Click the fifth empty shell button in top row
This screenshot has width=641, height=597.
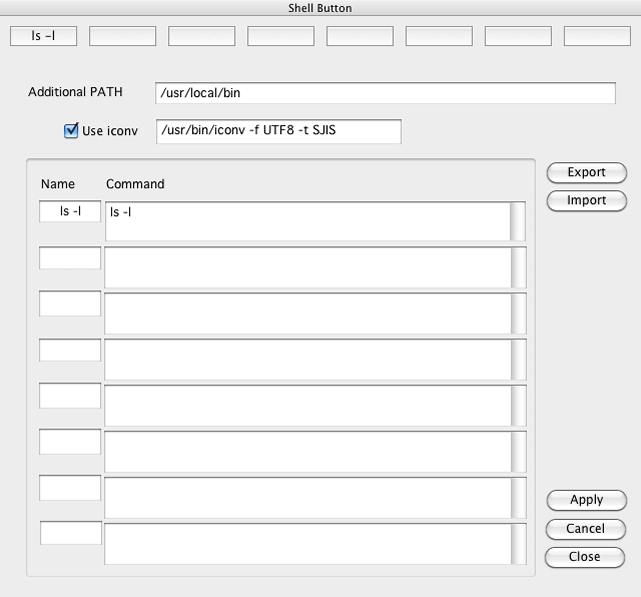[x=360, y=36]
